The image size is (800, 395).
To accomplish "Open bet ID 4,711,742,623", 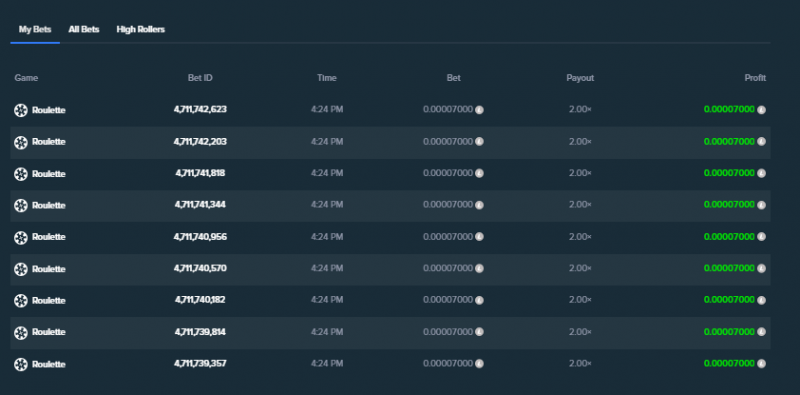I will click(x=200, y=109).
